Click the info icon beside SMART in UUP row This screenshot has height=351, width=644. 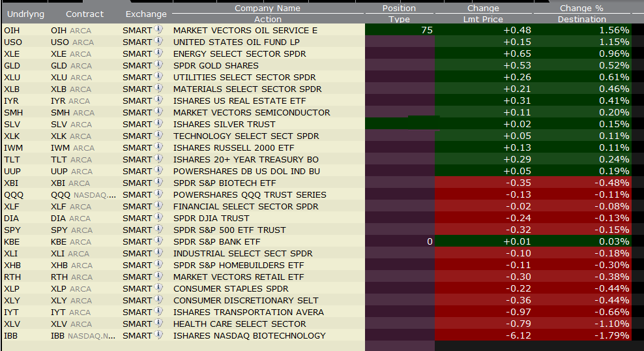[158, 170]
